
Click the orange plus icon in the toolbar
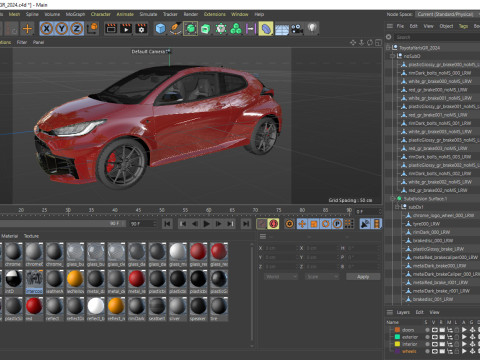pyautogui.click(x=27, y=29)
